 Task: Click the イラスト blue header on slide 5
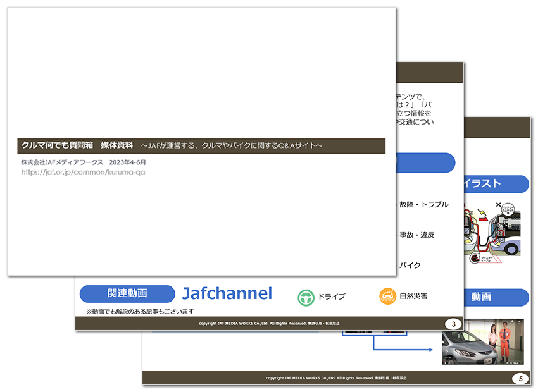pyautogui.click(x=496, y=184)
